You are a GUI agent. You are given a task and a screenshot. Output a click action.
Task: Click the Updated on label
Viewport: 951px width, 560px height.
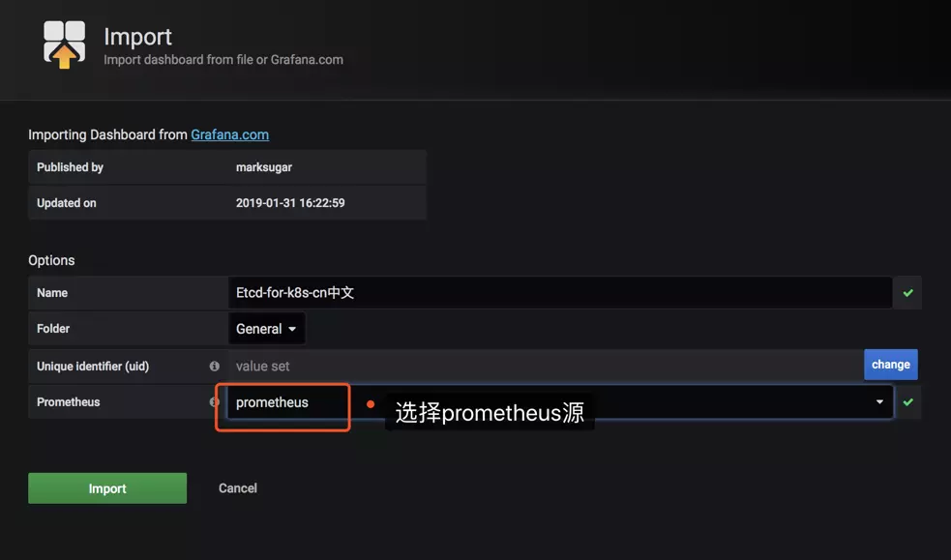pyautogui.click(x=66, y=203)
